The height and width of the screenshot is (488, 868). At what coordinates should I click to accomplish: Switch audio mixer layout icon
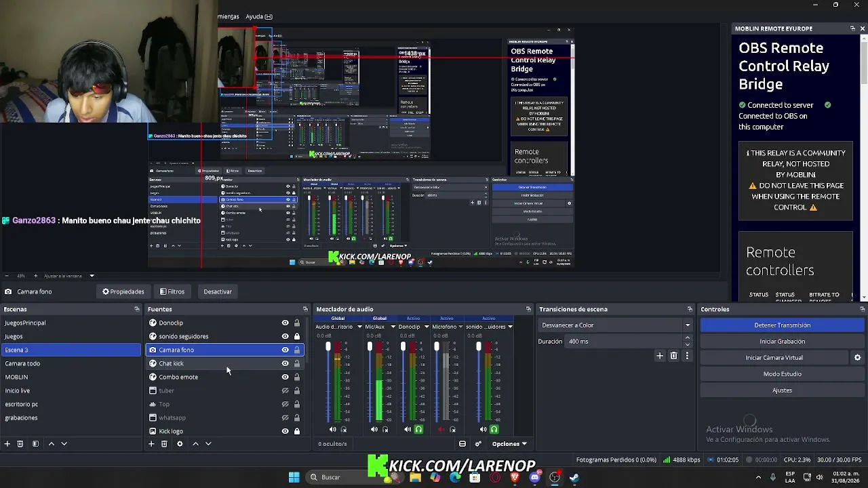pyautogui.click(x=462, y=444)
